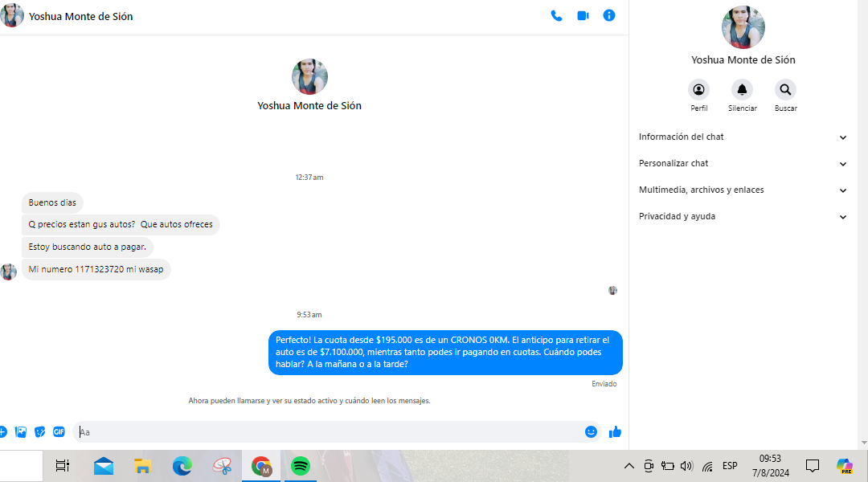
Task: Open Copilot preview icon on taskbar
Action: [844, 466]
